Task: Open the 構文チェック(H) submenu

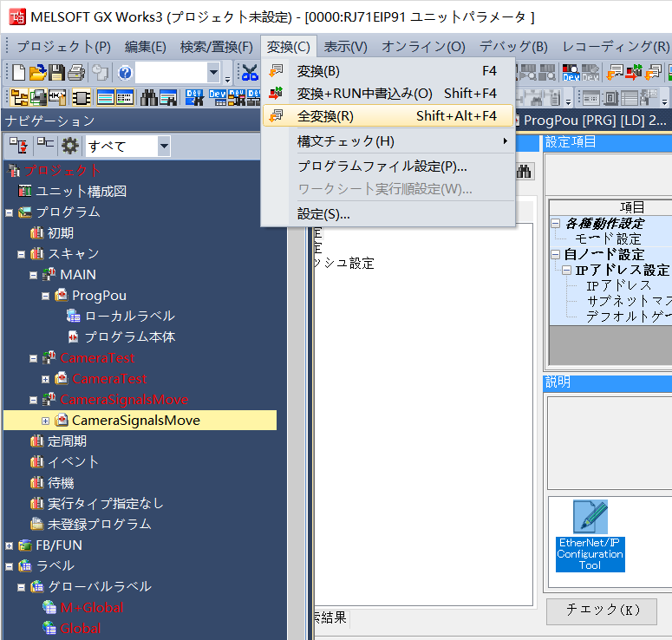Action: click(388, 141)
